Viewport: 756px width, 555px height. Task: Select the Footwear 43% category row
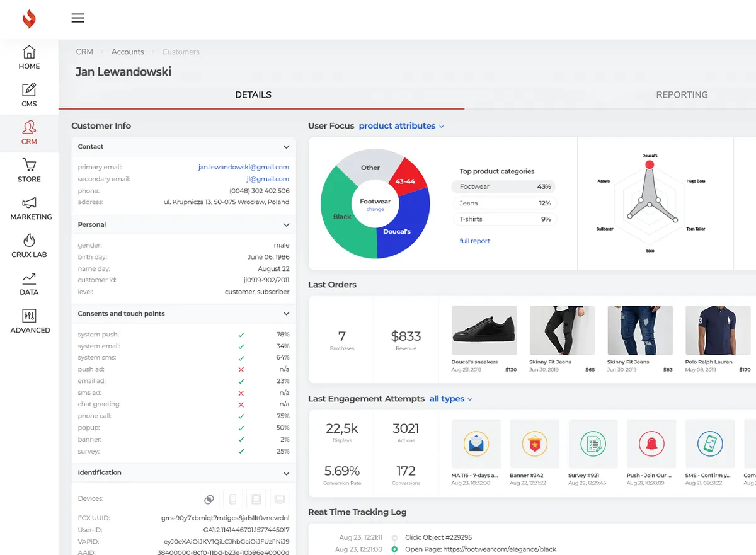(503, 187)
